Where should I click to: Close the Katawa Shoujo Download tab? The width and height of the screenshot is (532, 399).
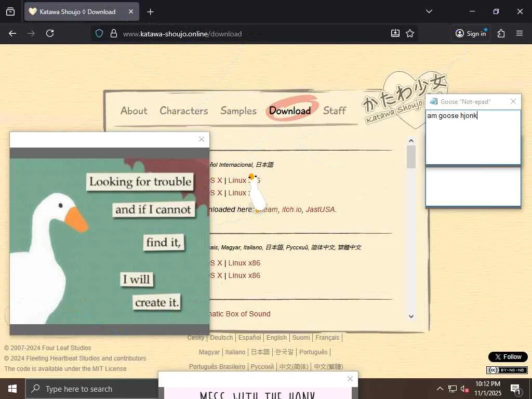[131, 11]
